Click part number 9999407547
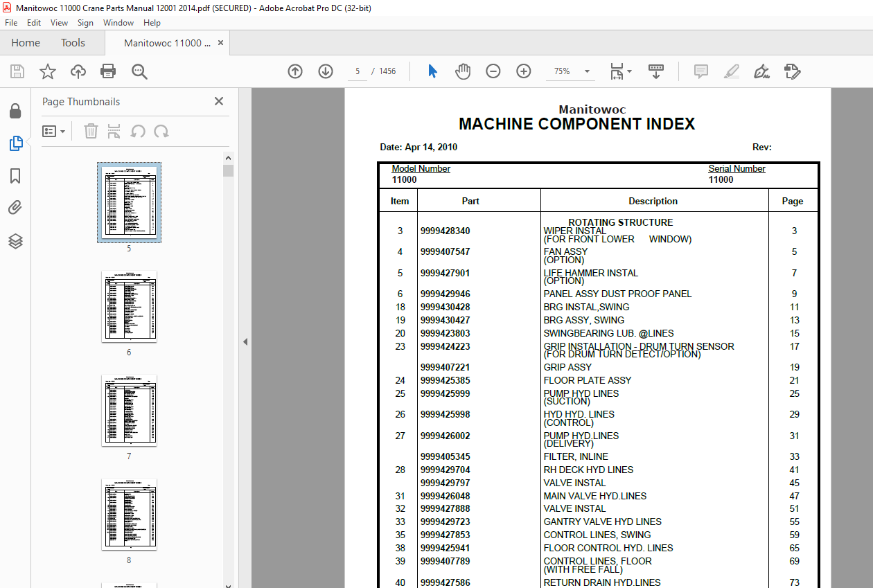The height and width of the screenshot is (588, 873). pyautogui.click(x=445, y=251)
